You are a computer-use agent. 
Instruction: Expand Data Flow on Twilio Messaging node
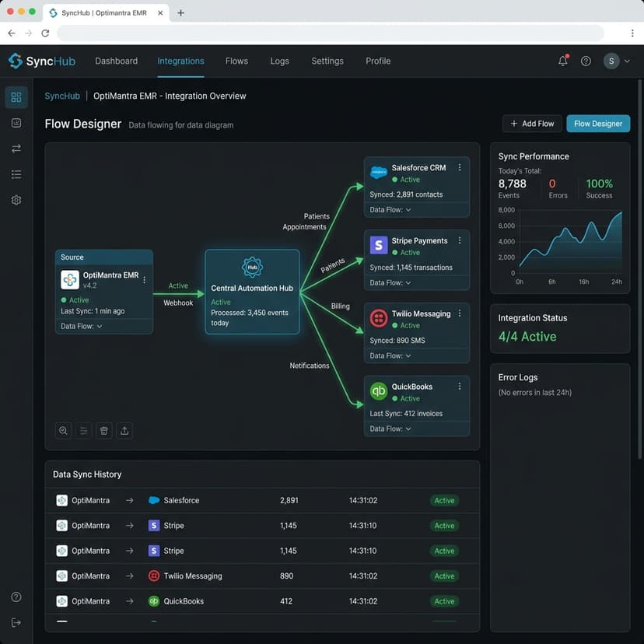[390, 355]
